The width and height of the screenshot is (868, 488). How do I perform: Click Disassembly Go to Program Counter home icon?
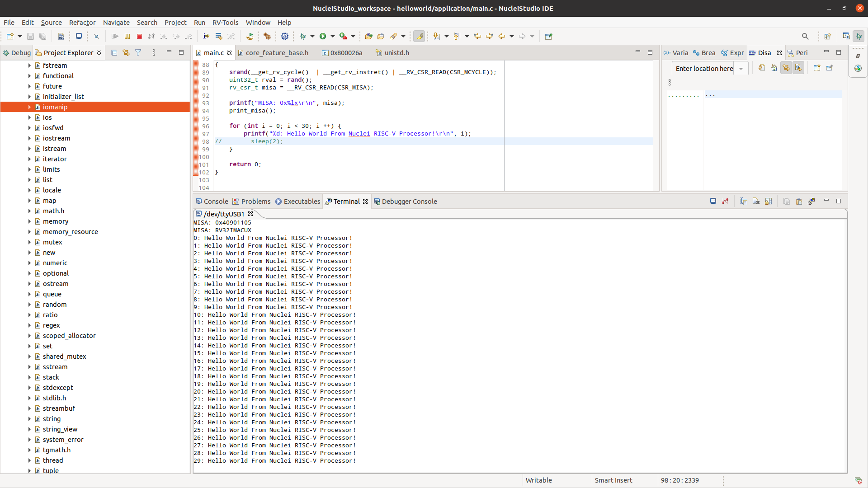pos(774,68)
